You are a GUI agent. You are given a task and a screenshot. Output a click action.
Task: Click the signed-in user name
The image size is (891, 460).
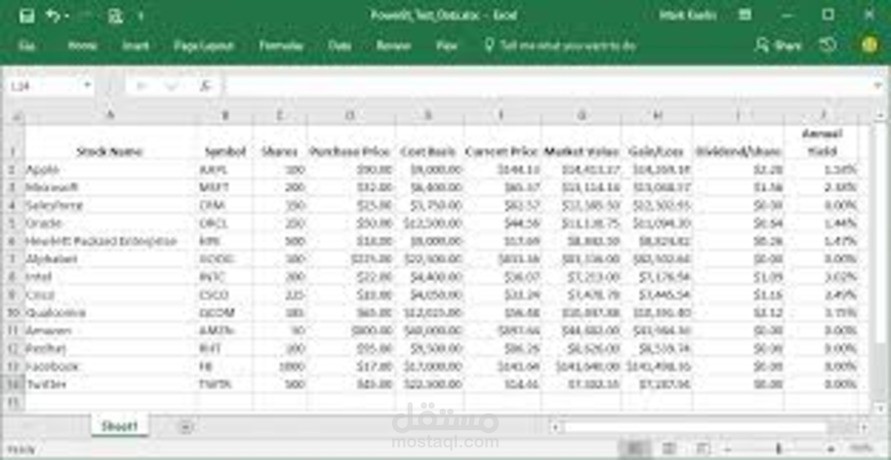tap(688, 15)
